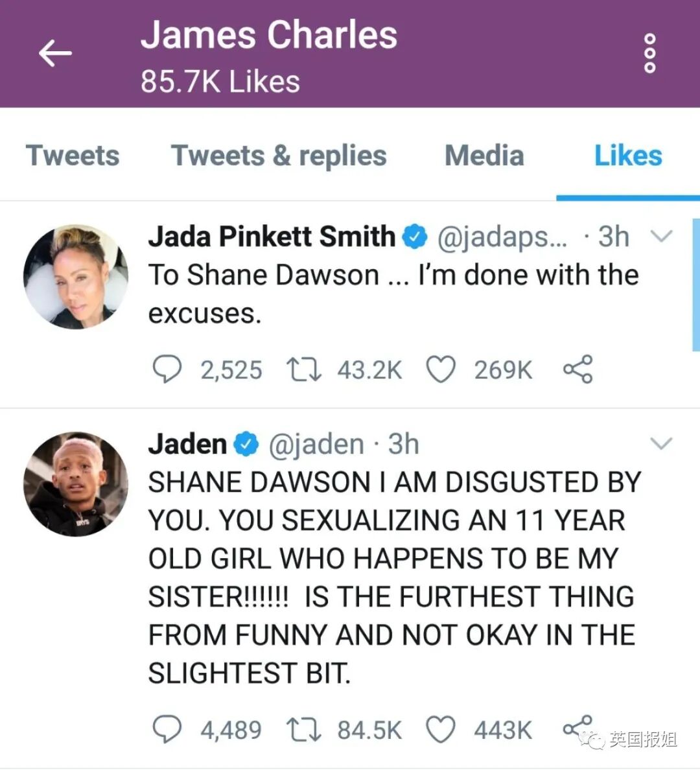700x770 pixels.
Task: Open the three-dot overflow menu
Action: (x=650, y=53)
